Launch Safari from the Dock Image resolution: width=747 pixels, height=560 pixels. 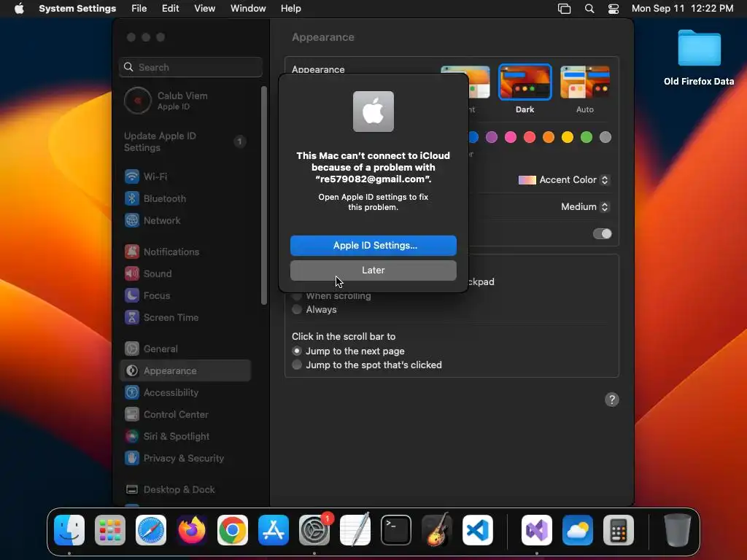coord(151,530)
